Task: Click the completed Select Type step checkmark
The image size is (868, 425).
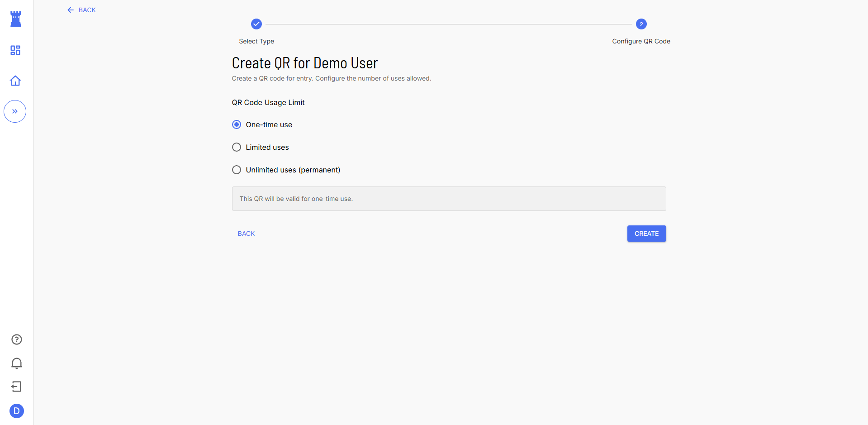Action: 256,24
